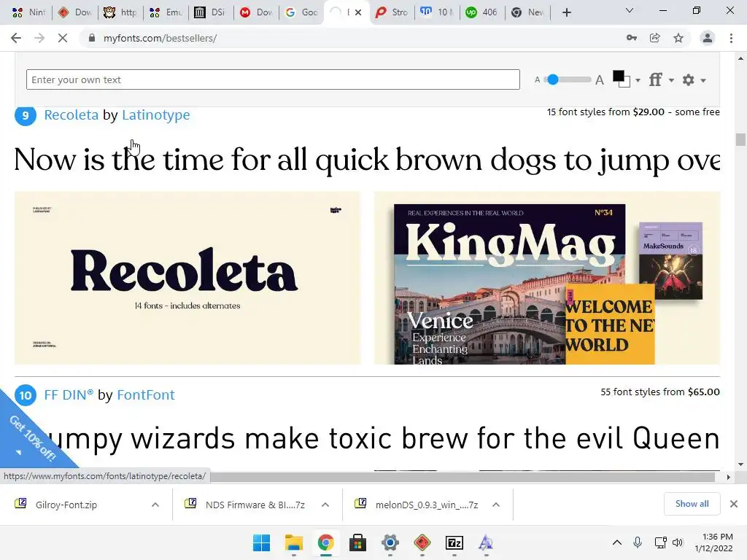Expand the settings gear dropdown arrow
Image resolution: width=747 pixels, height=560 pixels.
(703, 80)
